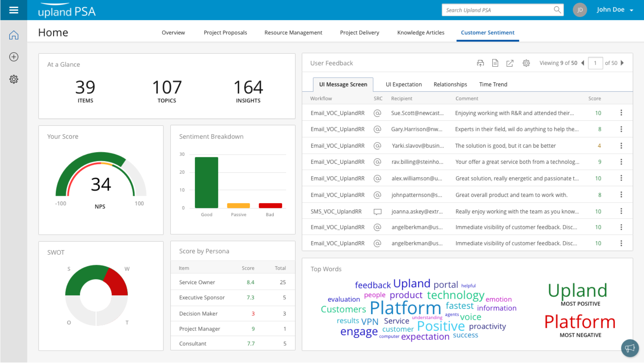This screenshot has width=644, height=364.
Task: Open the UI Expectation tab
Action: pyautogui.click(x=404, y=84)
